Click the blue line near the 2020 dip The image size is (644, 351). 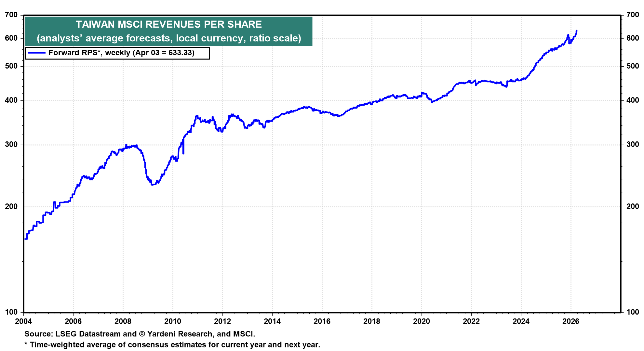coord(433,103)
